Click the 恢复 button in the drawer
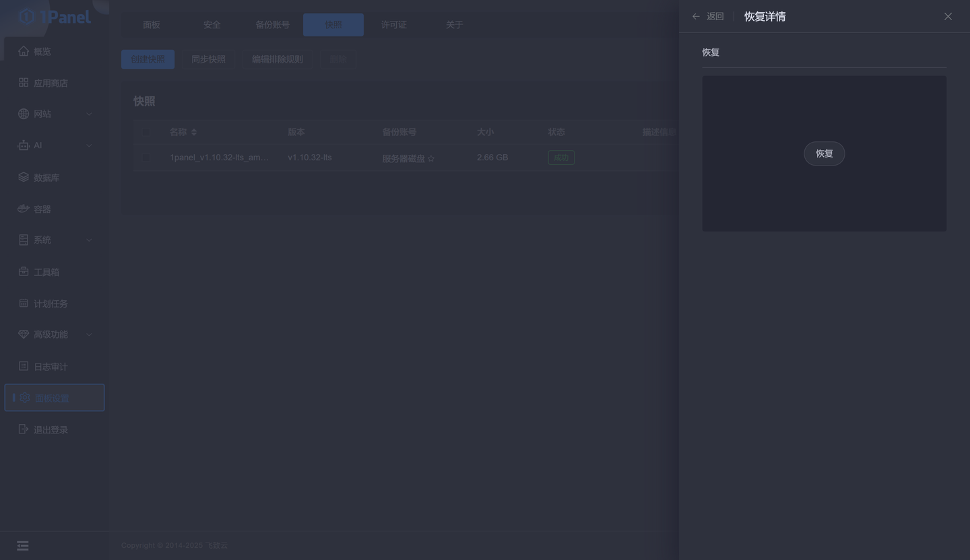This screenshot has height=560, width=970. tap(824, 153)
